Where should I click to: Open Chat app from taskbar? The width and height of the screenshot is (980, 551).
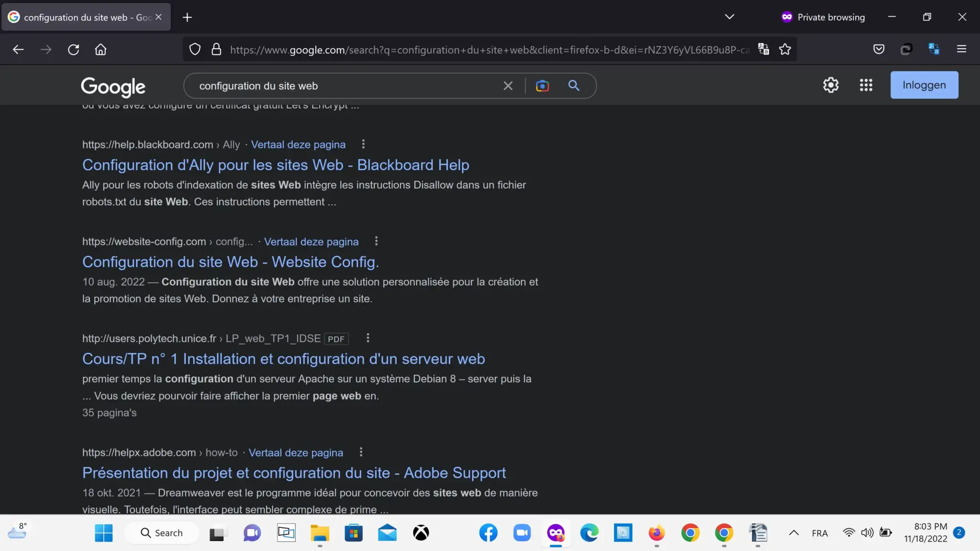tap(252, 533)
